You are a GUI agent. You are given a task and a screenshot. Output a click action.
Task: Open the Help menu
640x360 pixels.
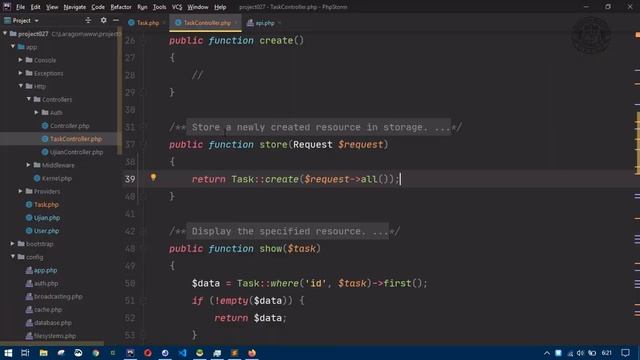[220, 7]
